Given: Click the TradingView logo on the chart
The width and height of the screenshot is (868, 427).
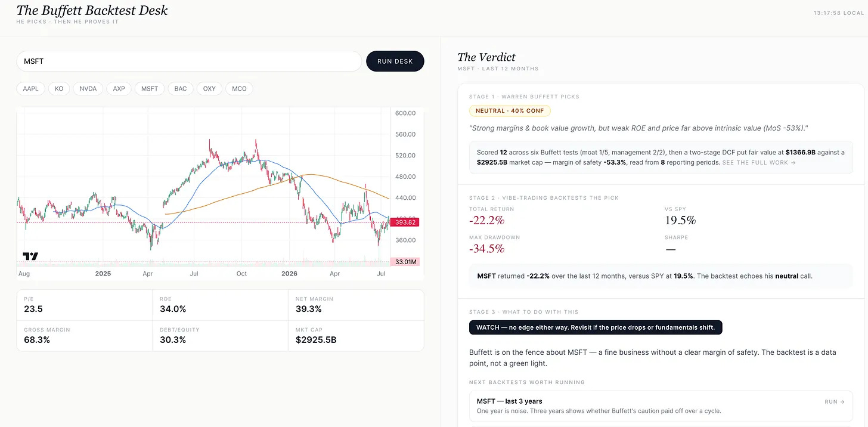Looking at the screenshot, I should (30, 256).
